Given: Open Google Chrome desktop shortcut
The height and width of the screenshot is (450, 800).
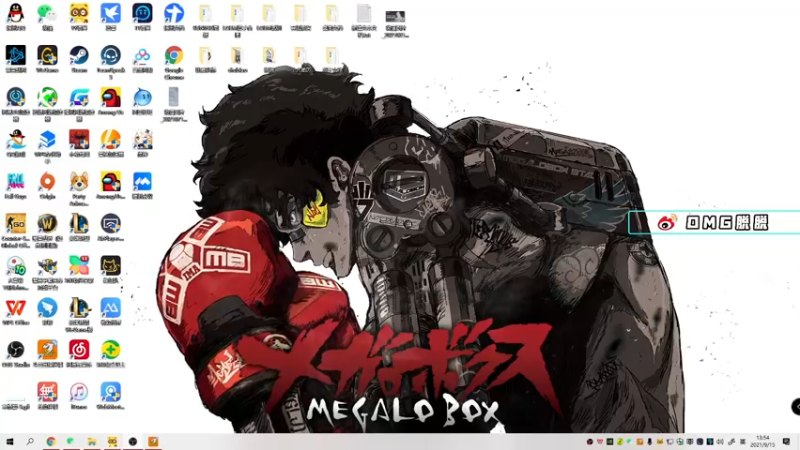Looking at the screenshot, I should click(x=174, y=62).
